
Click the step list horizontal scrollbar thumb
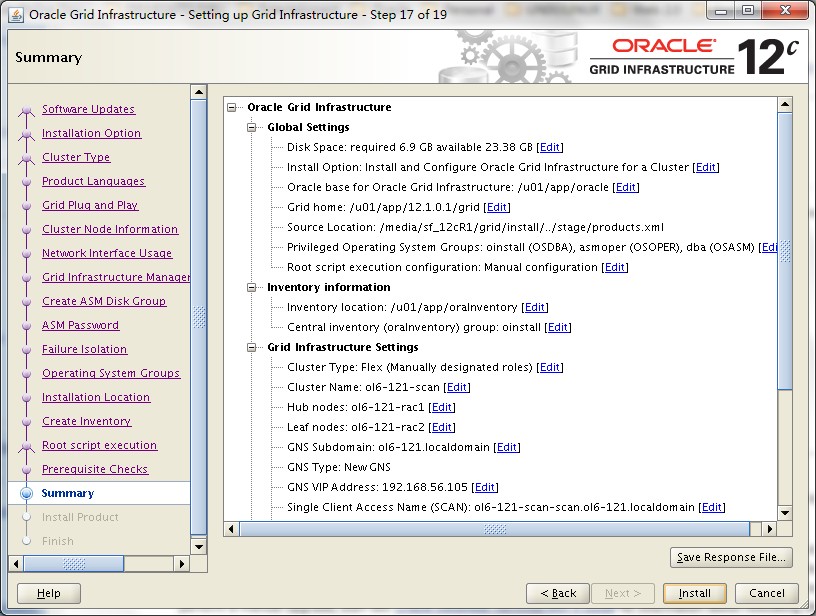coord(74,563)
